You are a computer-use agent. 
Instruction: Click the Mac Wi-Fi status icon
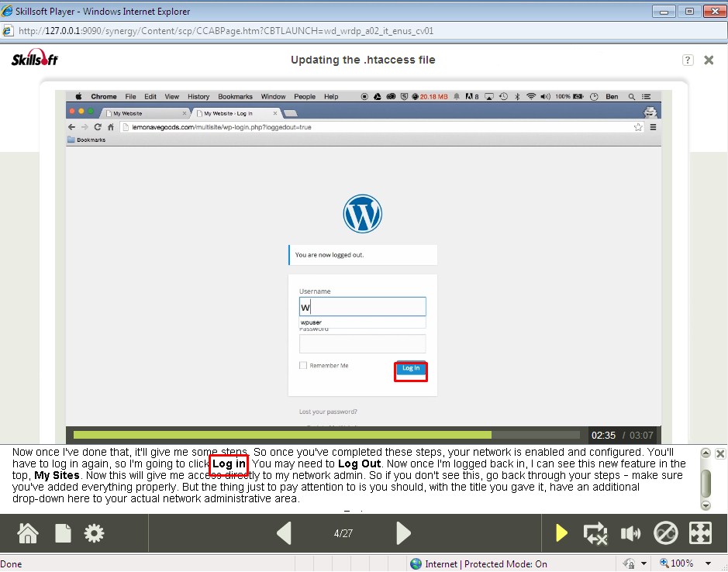531,97
